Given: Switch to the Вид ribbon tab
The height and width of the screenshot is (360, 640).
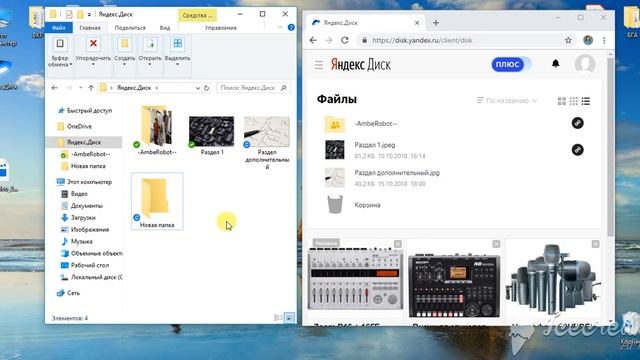Looking at the screenshot, I should [165, 28].
